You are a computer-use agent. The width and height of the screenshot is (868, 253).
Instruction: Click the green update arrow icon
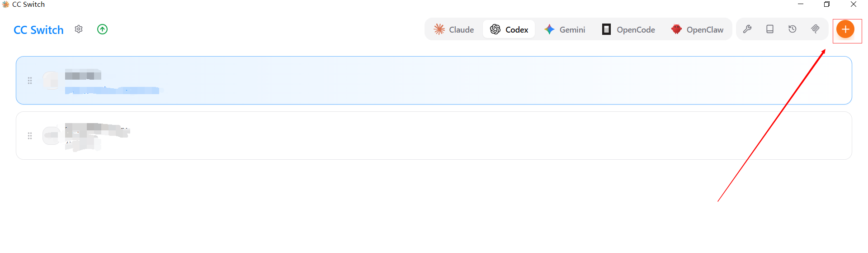click(x=103, y=29)
